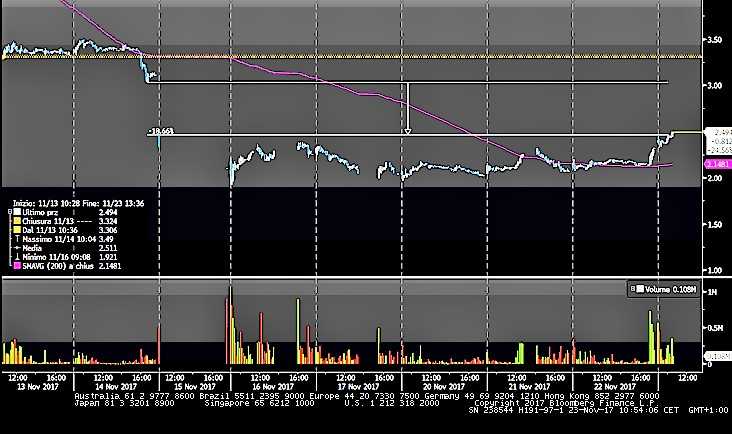This screenshot has width=732, height=434.
Task: Click the white Volume legend swatch
Action: pos(640,289)
